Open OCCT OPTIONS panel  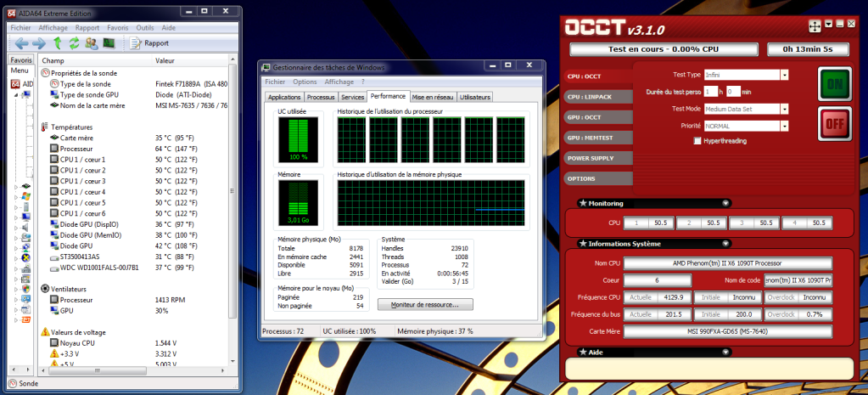(598, 179)
